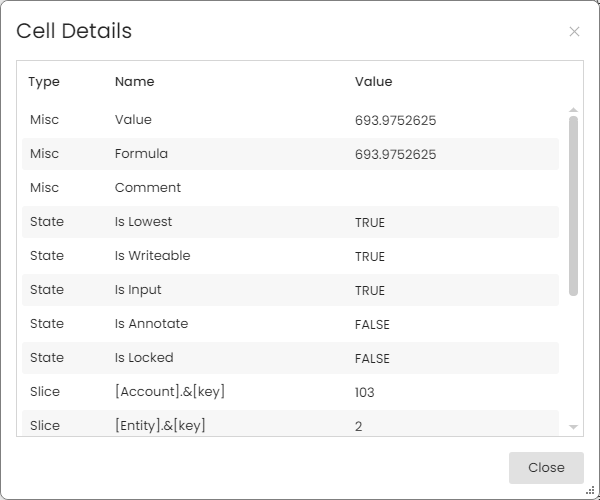Click the dialog resize grip icon

(x=590, y=491)
